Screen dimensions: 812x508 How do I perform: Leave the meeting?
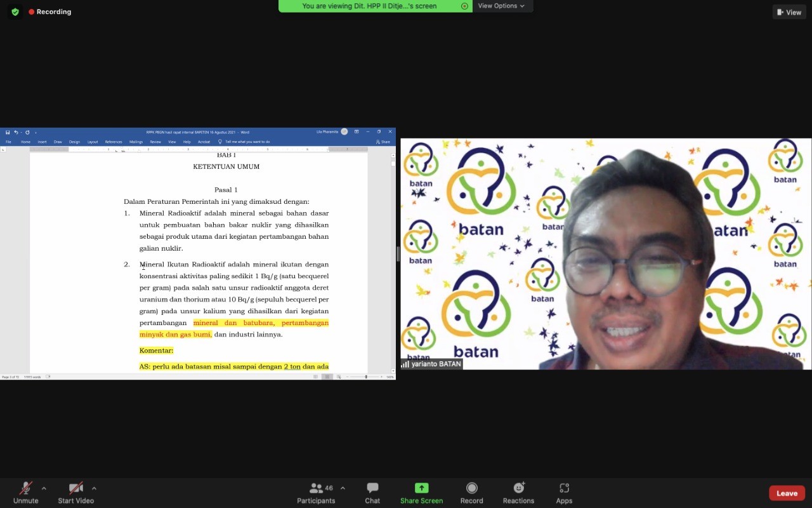pyautogui.click(x=787, y=493)
